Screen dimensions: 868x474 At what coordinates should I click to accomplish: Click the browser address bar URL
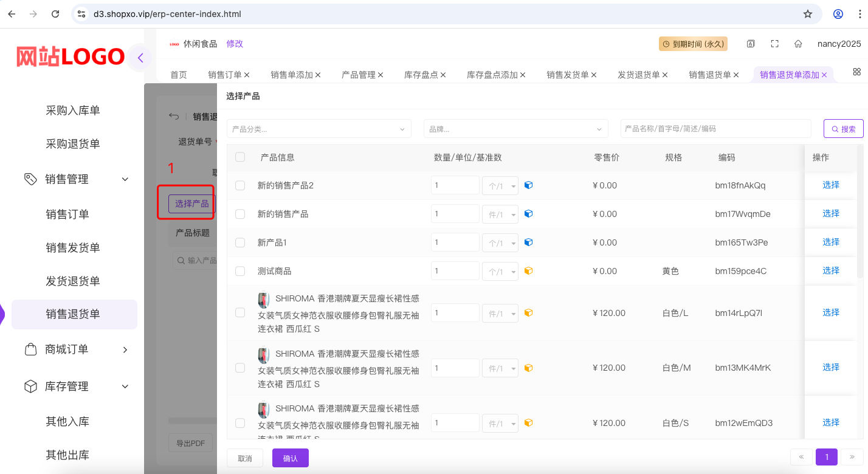pos(167,13)
